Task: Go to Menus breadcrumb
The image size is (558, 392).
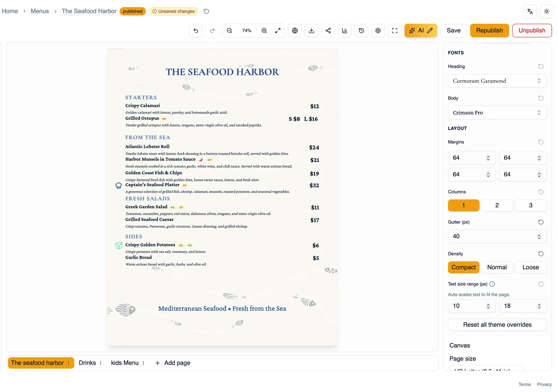Action: click(40, 11)
